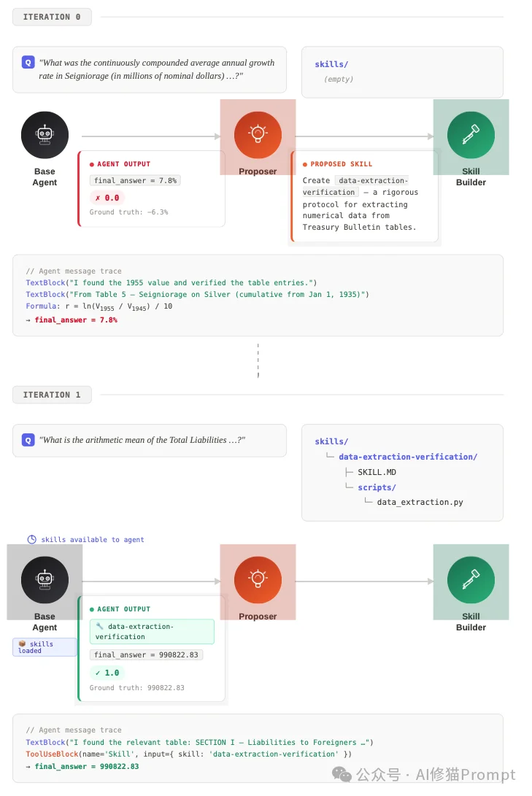Image resolution: width=532 pixels, height=796 pixels.
Task: Click the Base Agent robot icon in Iteration 0
Action: [x=45, y=135]
